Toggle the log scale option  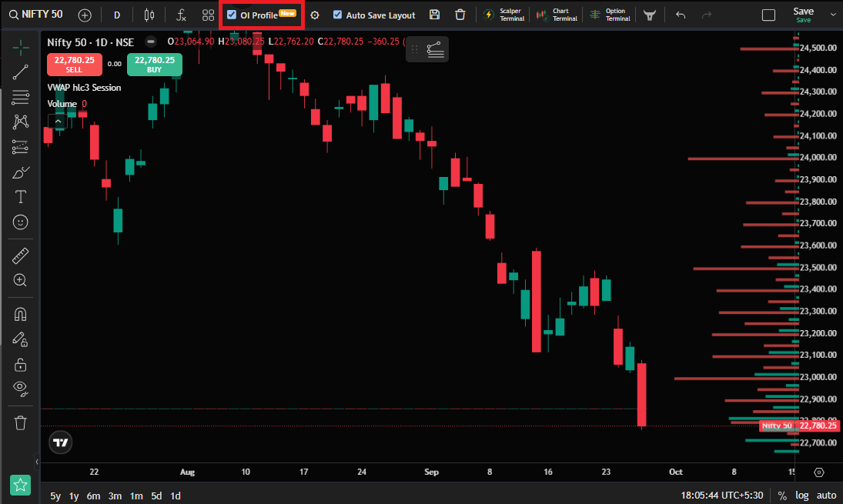tap(802, 496)
